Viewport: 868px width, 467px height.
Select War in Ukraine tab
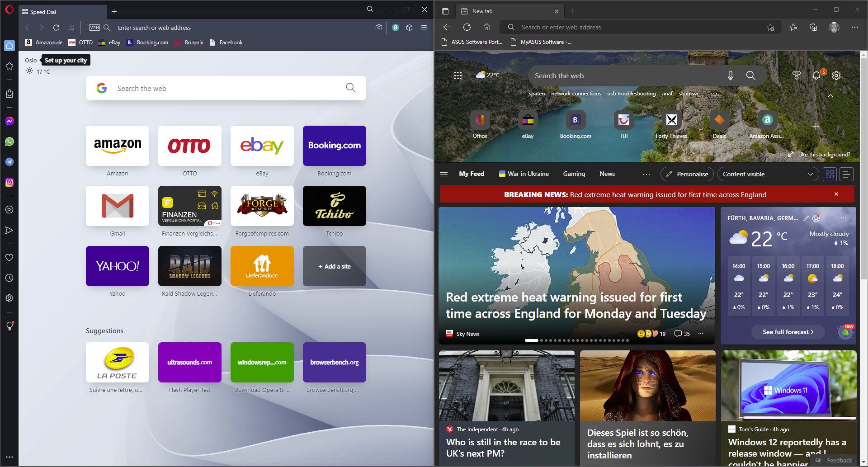click(524, 174)
